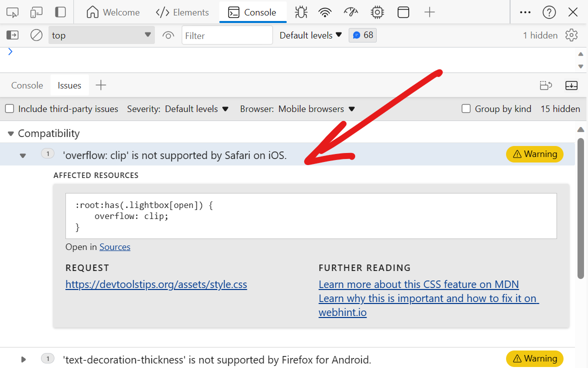588x368 pixels.
Task: Switch to the Console drawer tab
Action: (27, 85)
